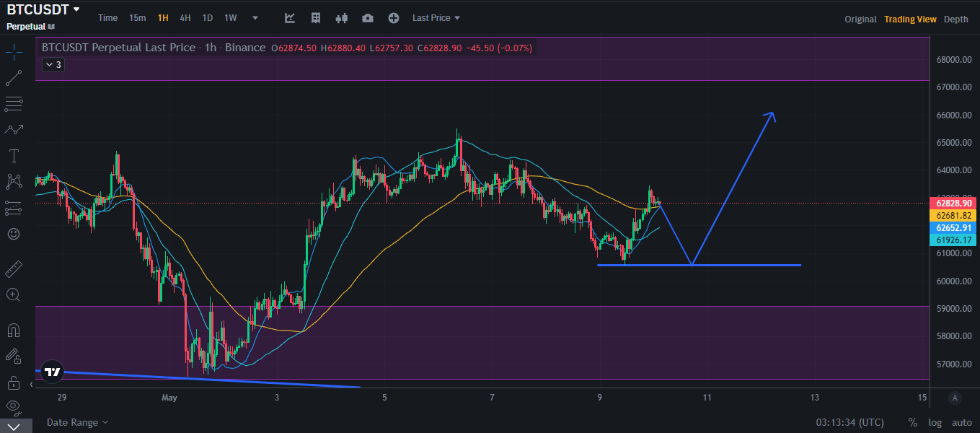The width and height of the screenshot is (980, 433).
Task: Select the XABCD pattern tool
Action: coord(13,181)
